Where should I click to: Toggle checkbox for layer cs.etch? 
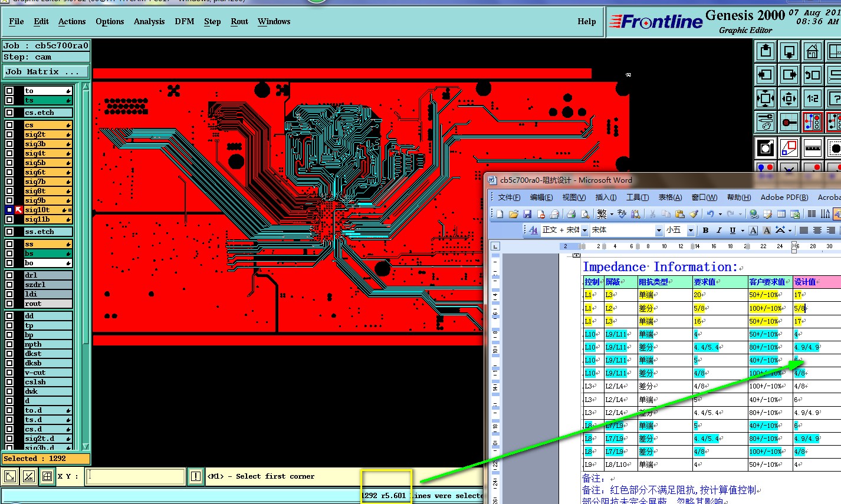[x=9, y=112]
